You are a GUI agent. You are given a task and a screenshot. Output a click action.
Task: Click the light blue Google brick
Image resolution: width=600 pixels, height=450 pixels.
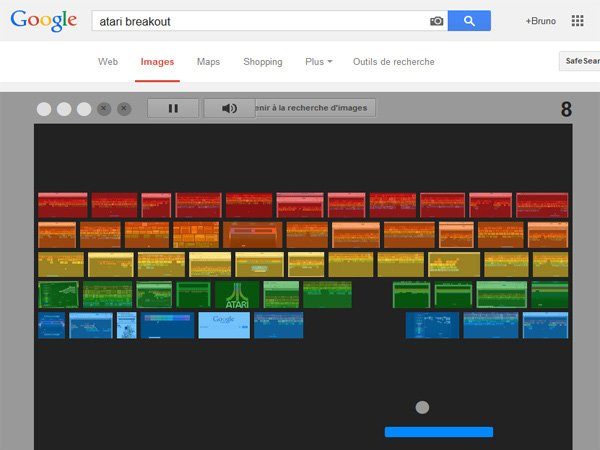pos(224,325)
